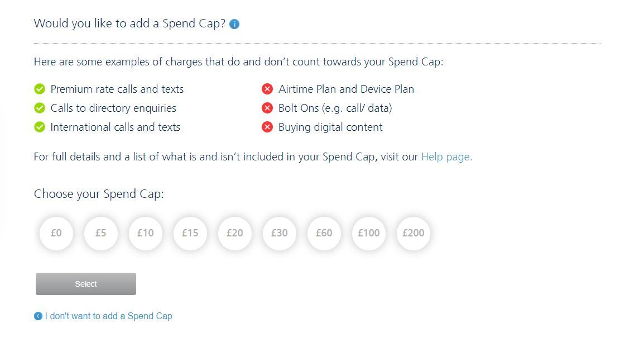Screen dimensions: 644x337
Task: Set spend cap to £20
Action: pyautogui.click(x=235, y=233)
